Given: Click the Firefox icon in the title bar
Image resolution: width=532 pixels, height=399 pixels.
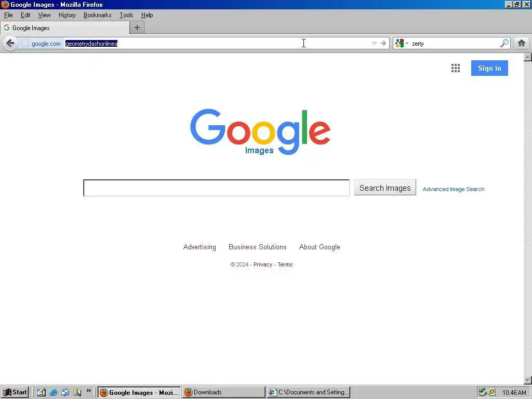Looking at the screenshot, I should pyautogui.click(x=5, y=4).
